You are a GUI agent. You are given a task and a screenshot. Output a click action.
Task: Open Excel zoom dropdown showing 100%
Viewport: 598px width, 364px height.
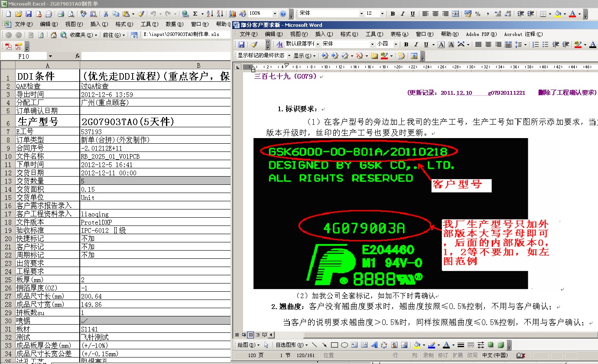(x=275, y=13)
